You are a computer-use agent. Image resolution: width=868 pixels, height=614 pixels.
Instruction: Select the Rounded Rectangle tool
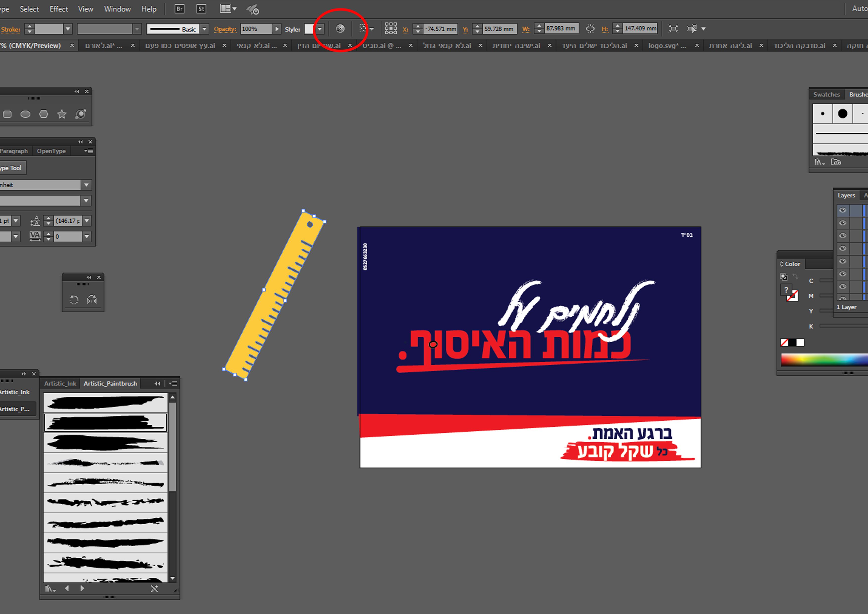point(7,114)
